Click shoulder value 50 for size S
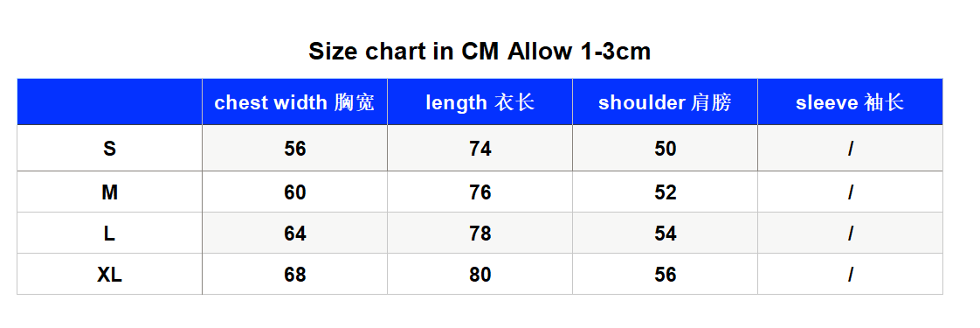The height and width of the screenshot is (328, 980). 665,149
